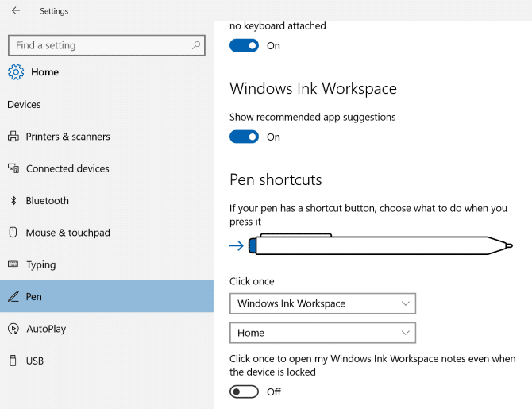Click the Pen pencil icon
The width and height of the screenshot is (532, 409).
tap(13, 297)
